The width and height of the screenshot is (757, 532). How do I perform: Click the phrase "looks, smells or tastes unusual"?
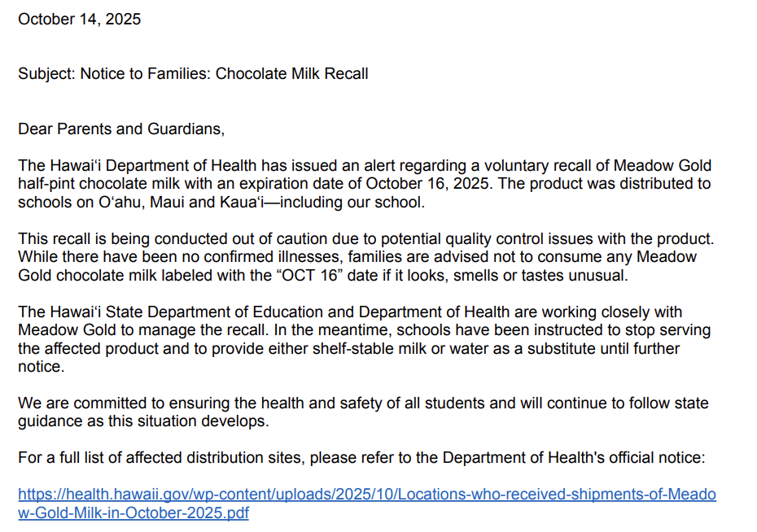click(527, 276)
